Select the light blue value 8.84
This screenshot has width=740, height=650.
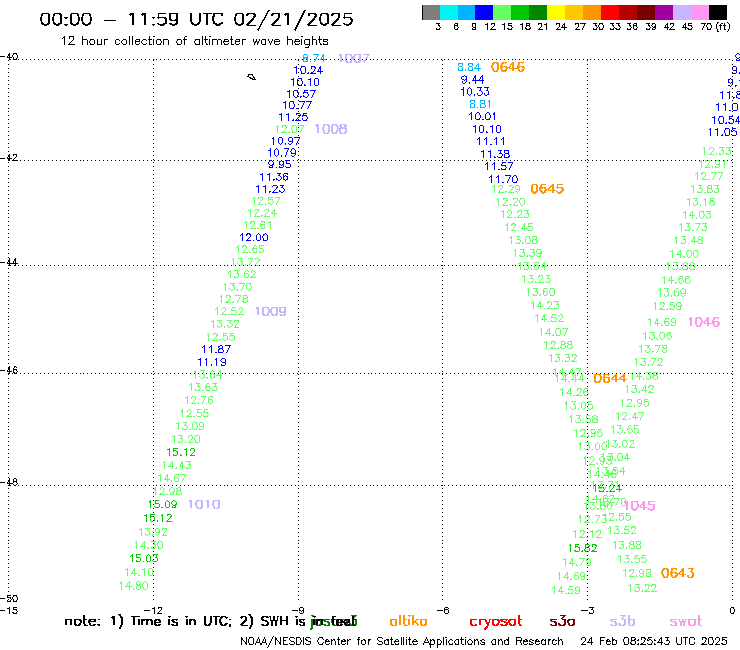tap(469, 67)
